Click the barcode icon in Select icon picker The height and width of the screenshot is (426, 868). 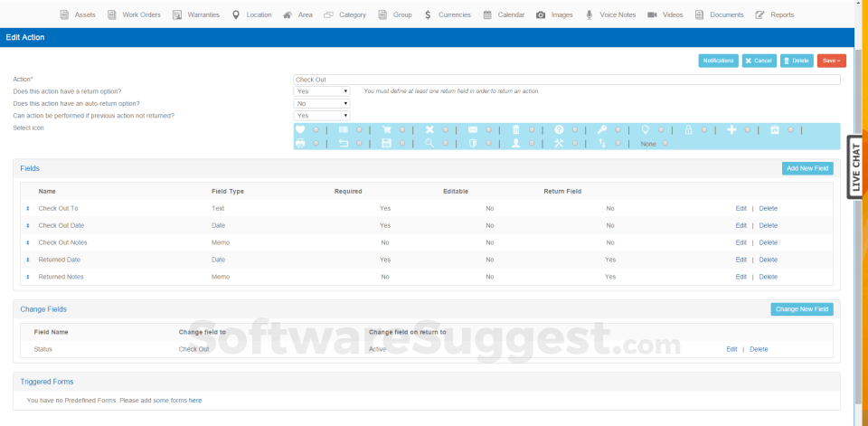(x=344, y=129)
